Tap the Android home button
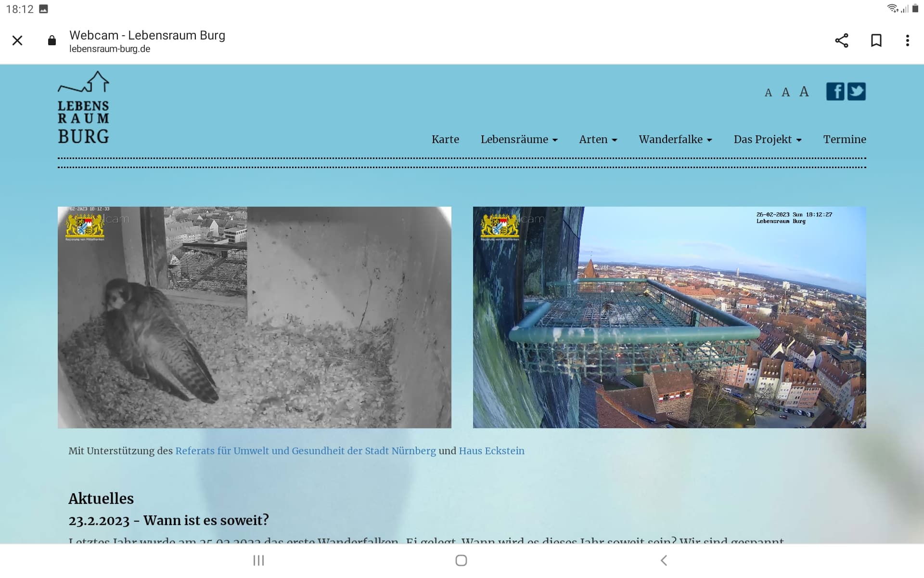This screenshot has height=578, width=924. coord(461,560)
